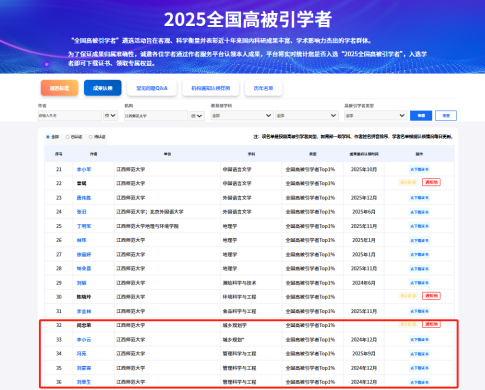
Task: Download certificate for row 23
Action: pyautogui.click(x=419, y=198)
